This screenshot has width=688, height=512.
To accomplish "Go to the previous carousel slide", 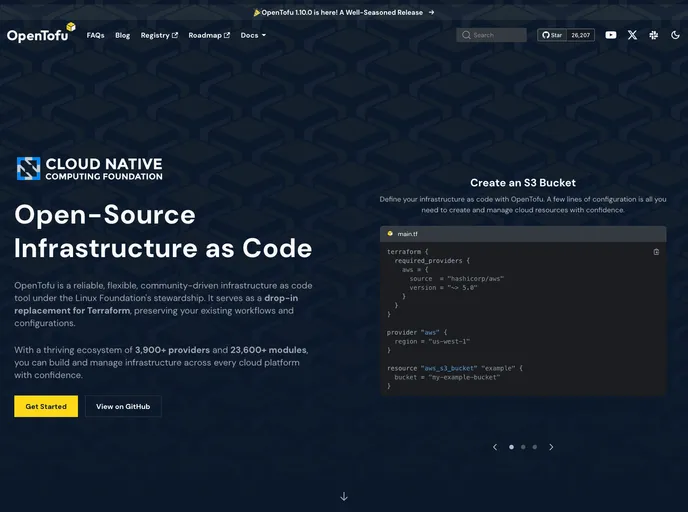I will pyautogui.click(x=495, y=447).
